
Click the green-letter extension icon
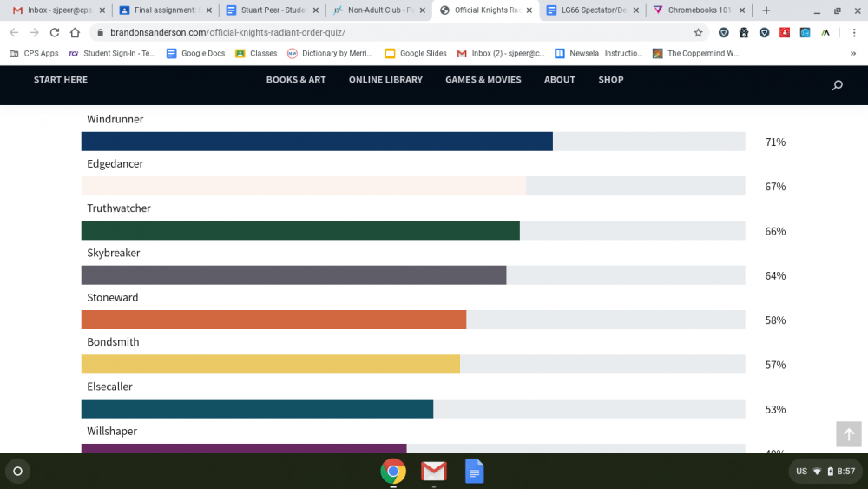click(x=825, y=33)
